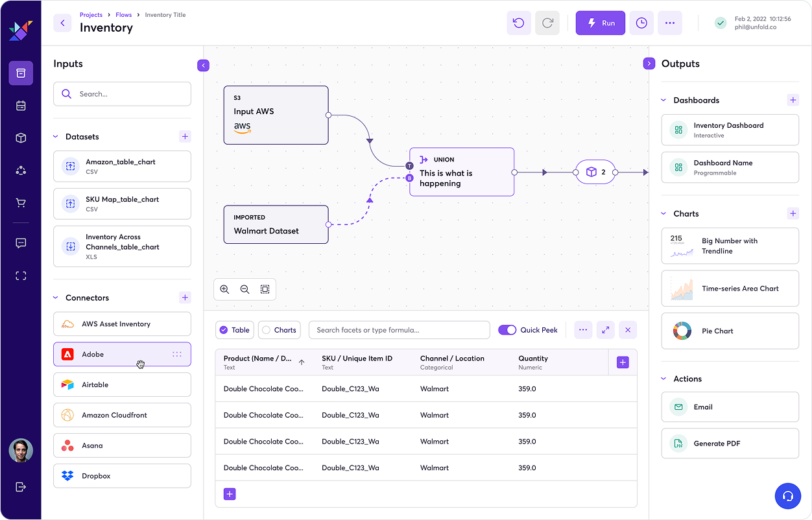Expand the data preview to fullscreen

605,330
